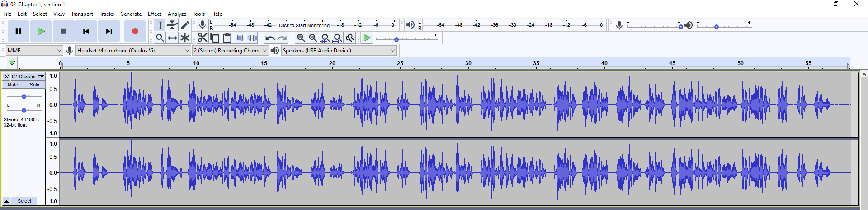
Task: Click the Zoom In magnifier icon
Action: 301,38
